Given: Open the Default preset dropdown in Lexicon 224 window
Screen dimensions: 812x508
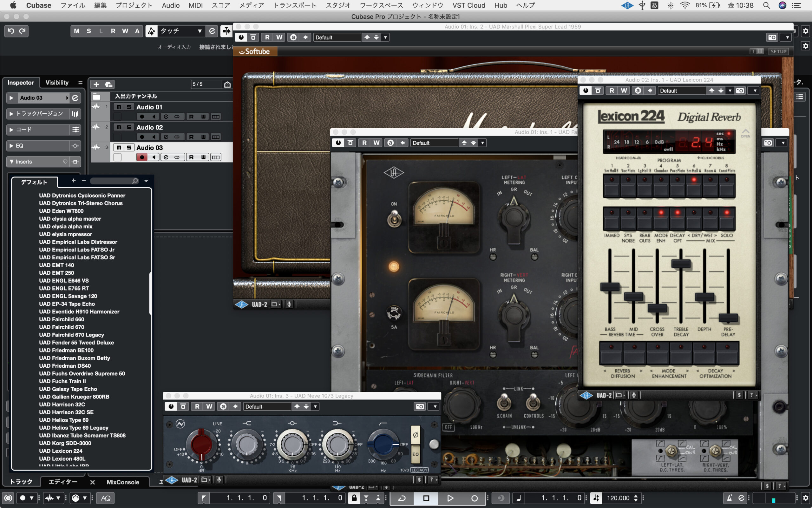Looking at the screenshot, I should pyautogui.click(x=695, y=90).
